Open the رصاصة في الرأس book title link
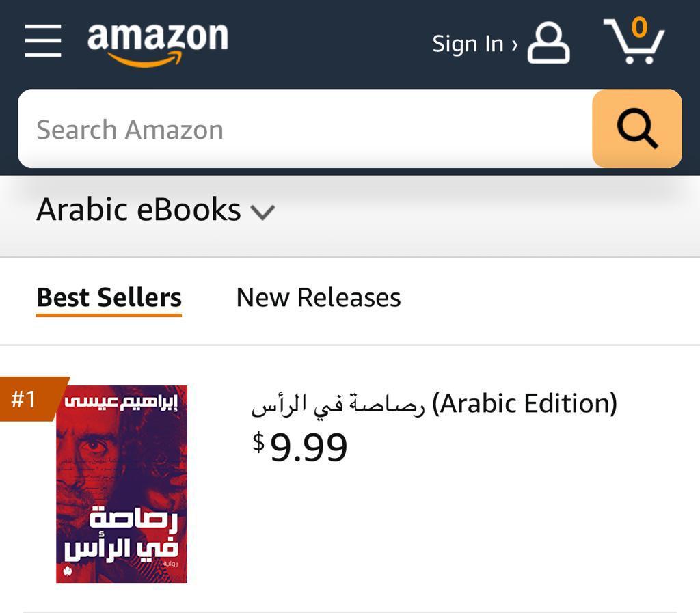Screen dimensions: 700x613 338,405
